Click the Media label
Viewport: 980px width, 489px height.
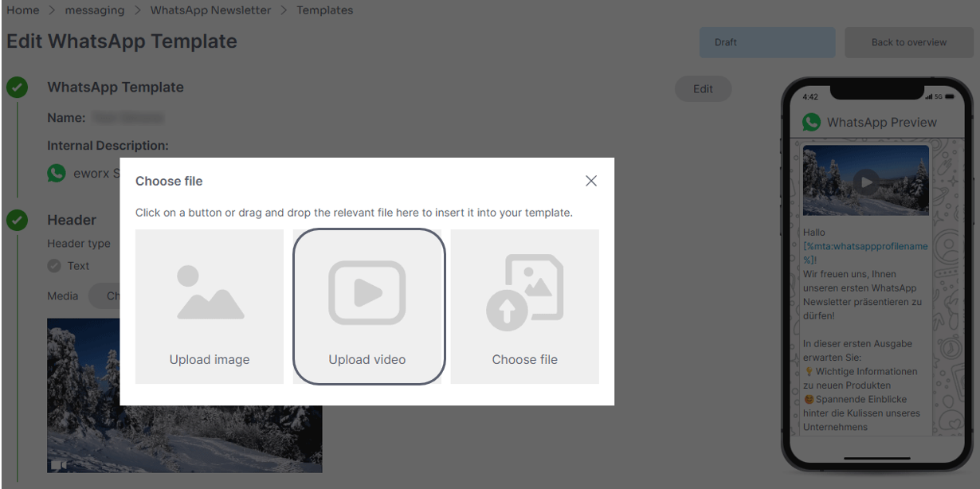point(63,296)
